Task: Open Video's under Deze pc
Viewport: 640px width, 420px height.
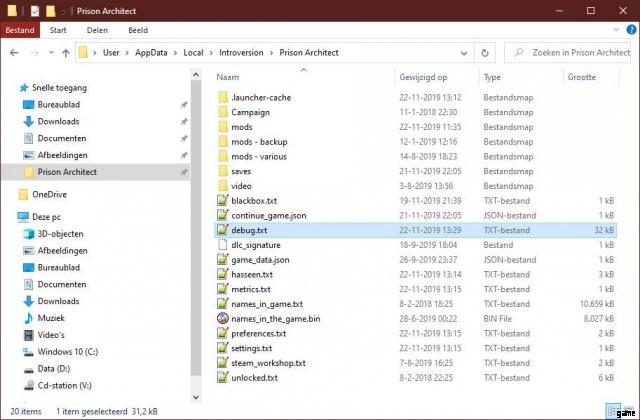Action: click(x=51, y=335)
